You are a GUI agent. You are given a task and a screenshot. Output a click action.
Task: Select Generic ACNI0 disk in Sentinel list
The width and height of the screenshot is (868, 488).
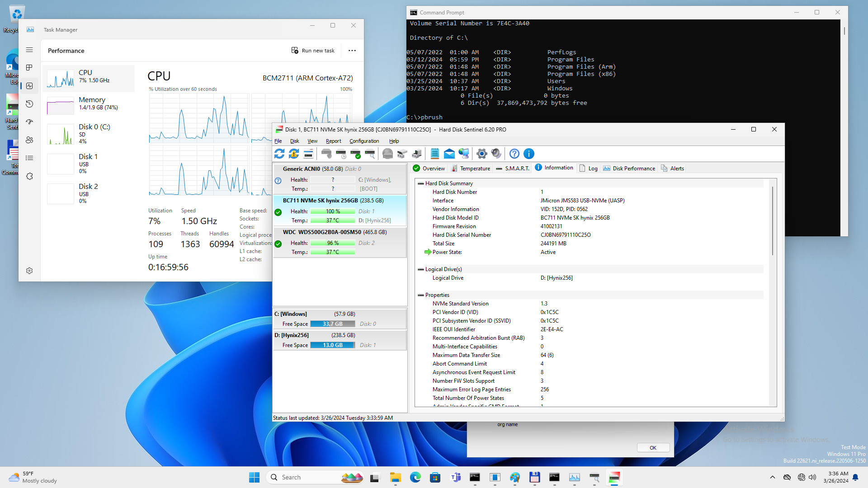pos(340,179)
